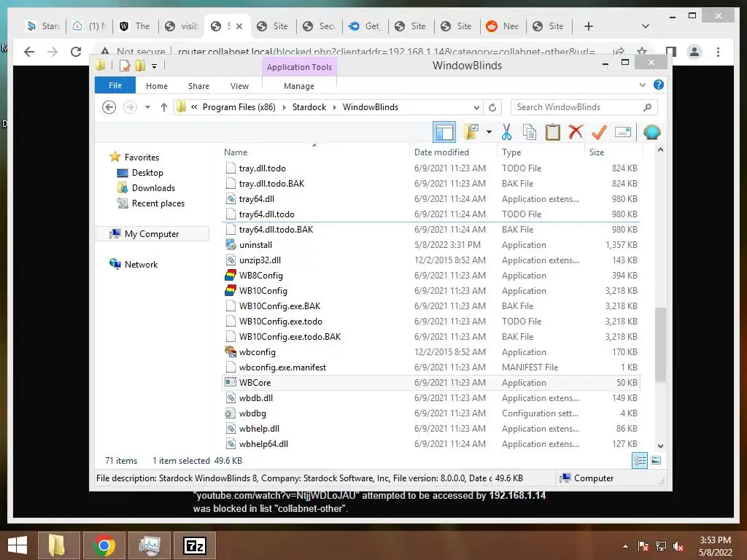Sort by the Type column header
Viewport: 747px width, 560px height.
click(x=541, y=152)
